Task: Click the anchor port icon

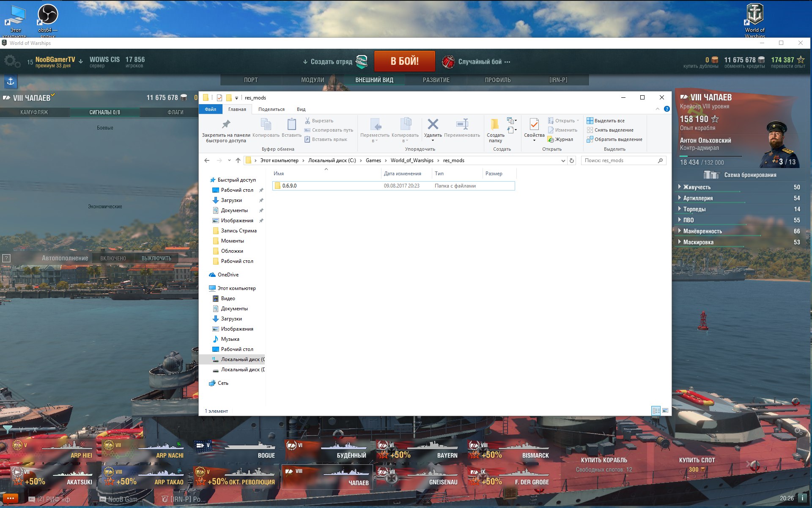Action: click(11, 81)
